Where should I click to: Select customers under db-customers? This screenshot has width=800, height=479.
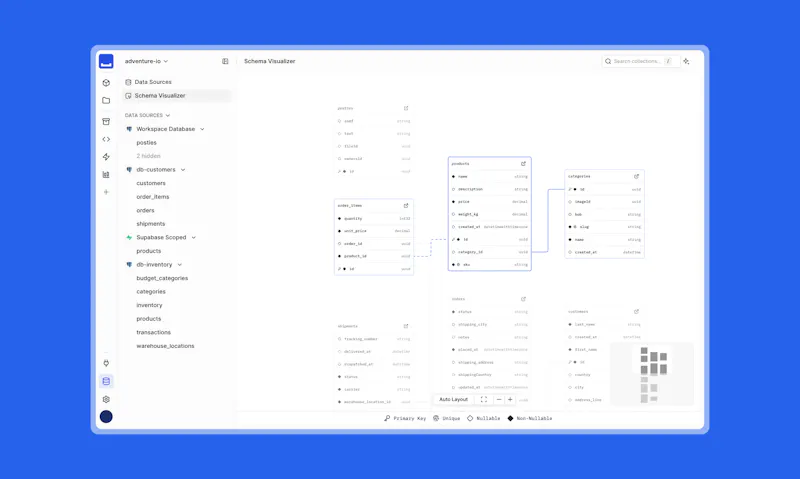[x=151, y=183]
